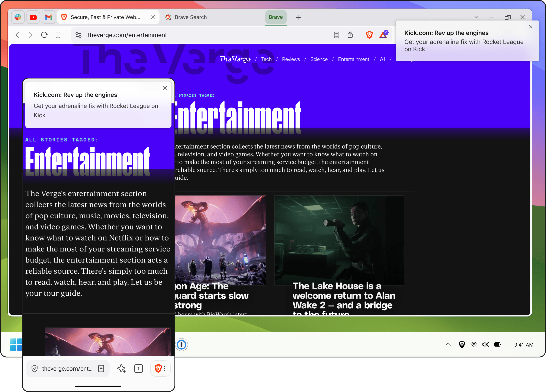The height and width of the screenshot is (392, 546).
Task: Open Leo AI sparkle icon on mobile toolbar
Action: coord(121,369)
